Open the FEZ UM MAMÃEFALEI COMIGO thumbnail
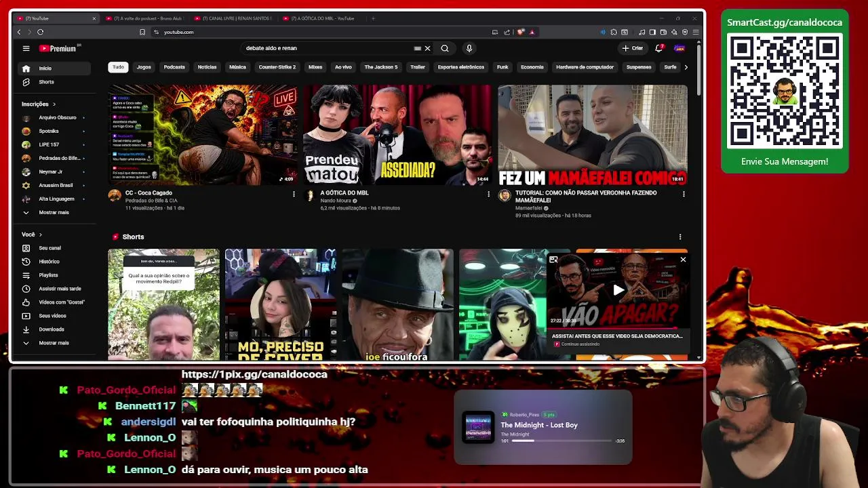 [593, 135]
